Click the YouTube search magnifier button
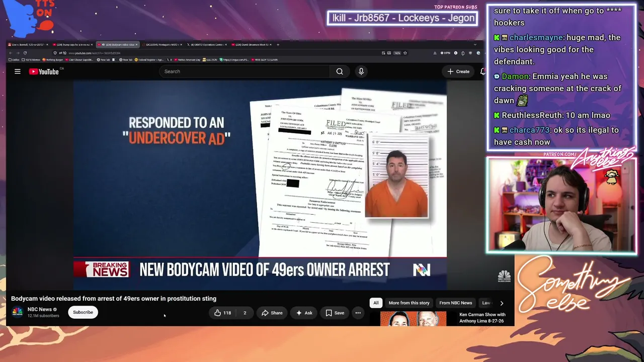The image size is (644, 362). (340, 71)
